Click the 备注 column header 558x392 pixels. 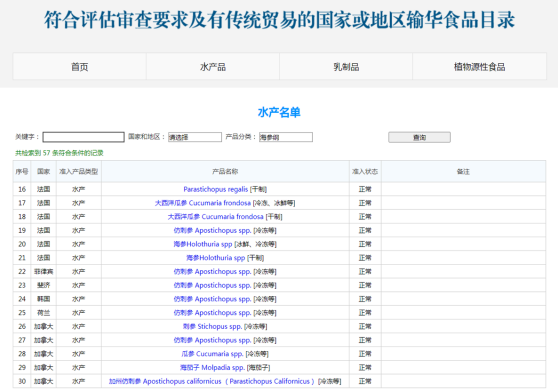click(x=463, y=171)
